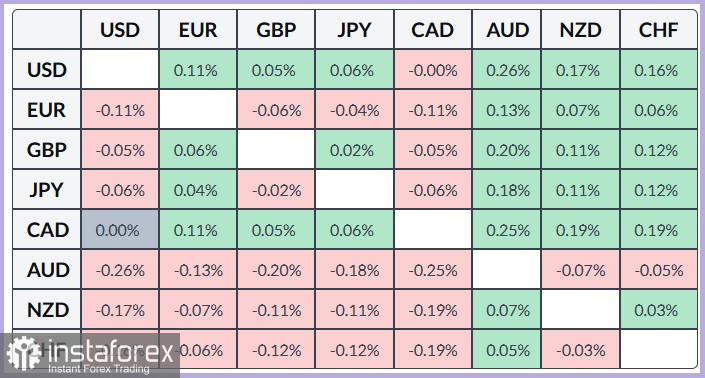Image resolution: width=705 pixels, height=378 pixels.
Task: Click the empty EUR/EUR diagonal cell
Action: point(198,110)
